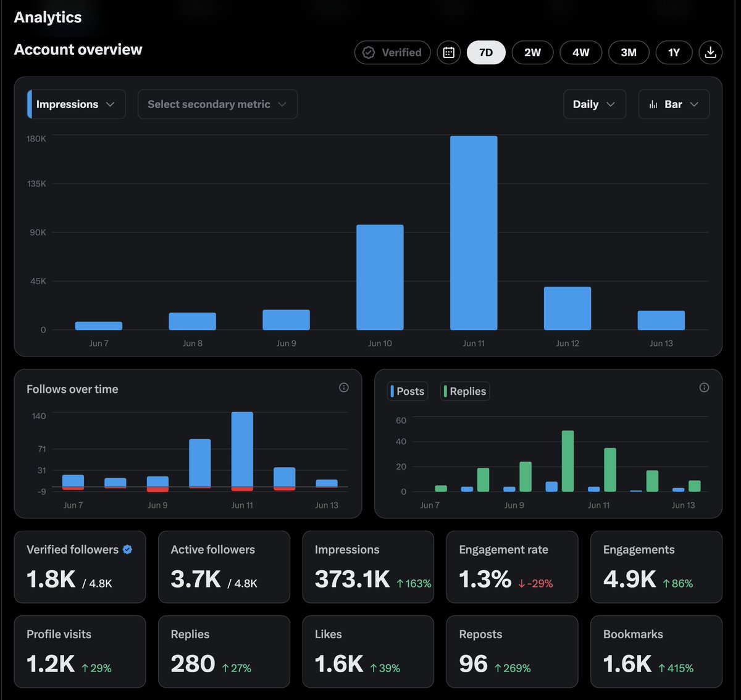Select the 3M time range

[629, 53]
